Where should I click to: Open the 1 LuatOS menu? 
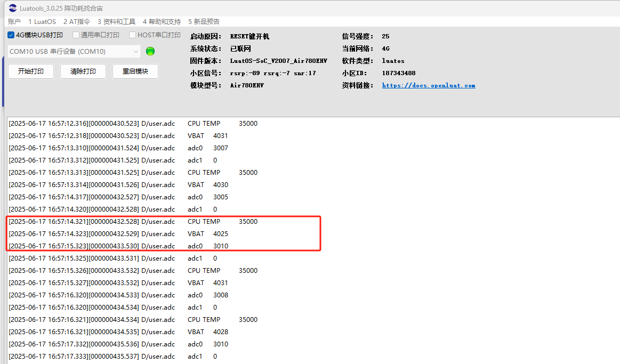(x=42, y=22)
